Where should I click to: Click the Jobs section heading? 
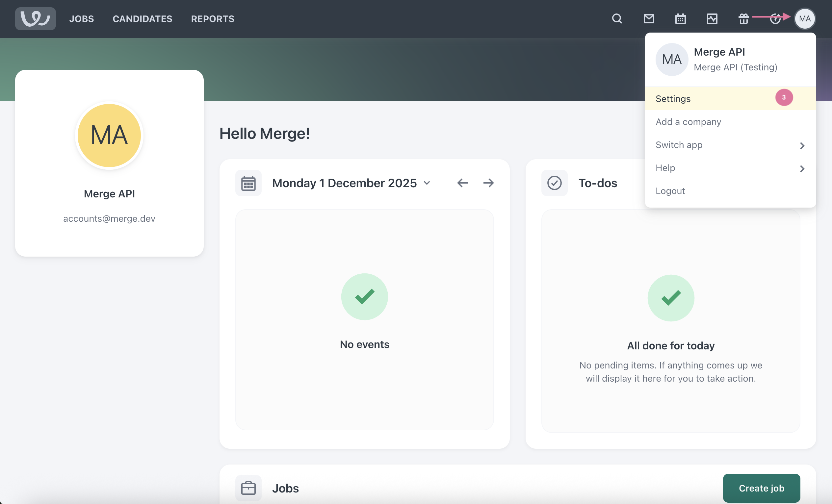click(x=285, y=488)
